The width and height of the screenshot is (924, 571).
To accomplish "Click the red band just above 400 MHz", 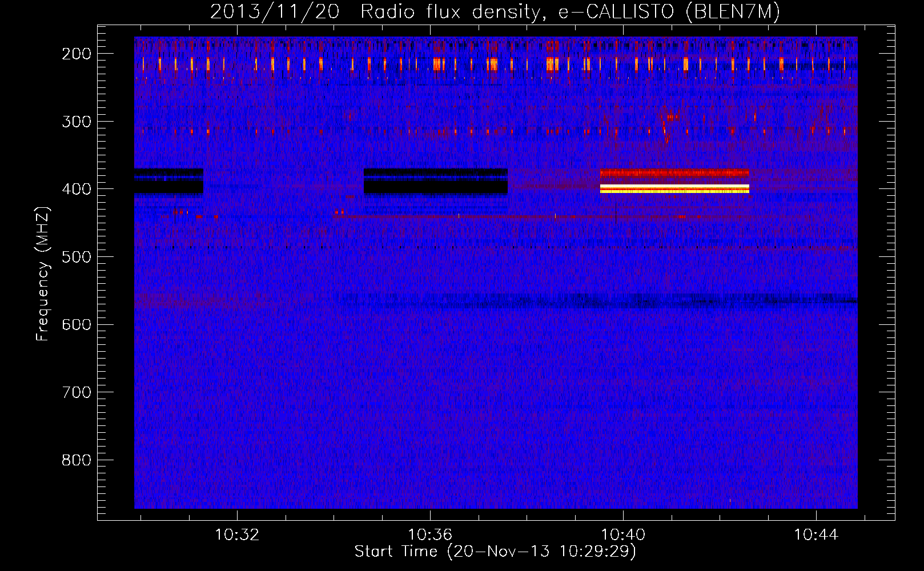I will point(674,172).
